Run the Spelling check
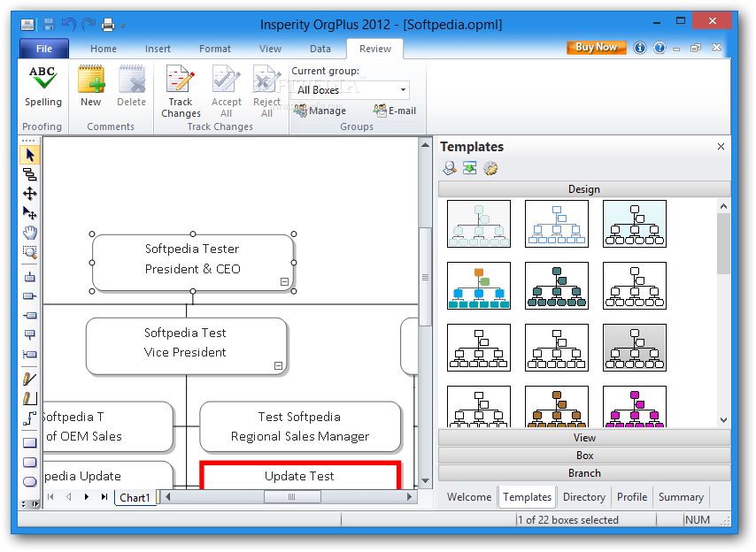The width and height of the screenshot is (756, 552). click(x=42, y=86)
